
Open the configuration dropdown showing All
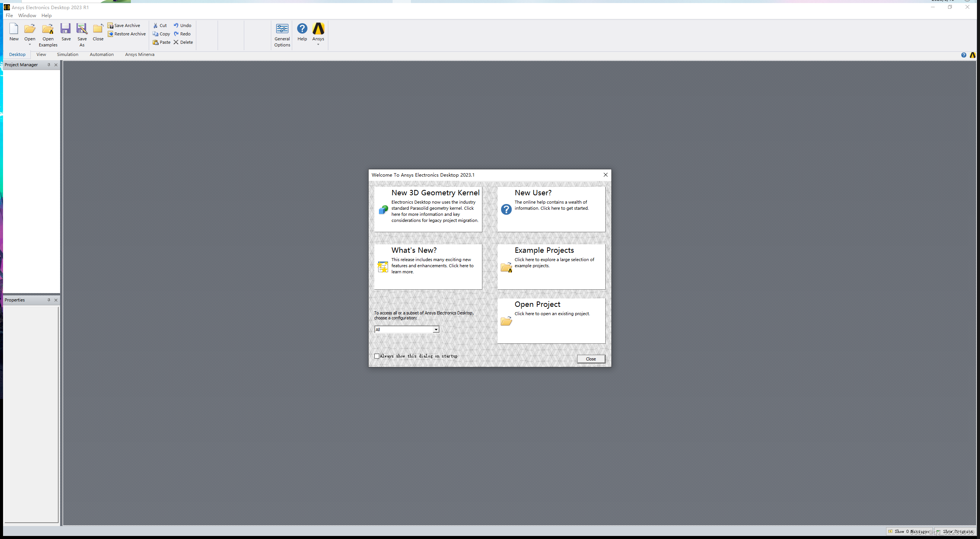point(436,329)
